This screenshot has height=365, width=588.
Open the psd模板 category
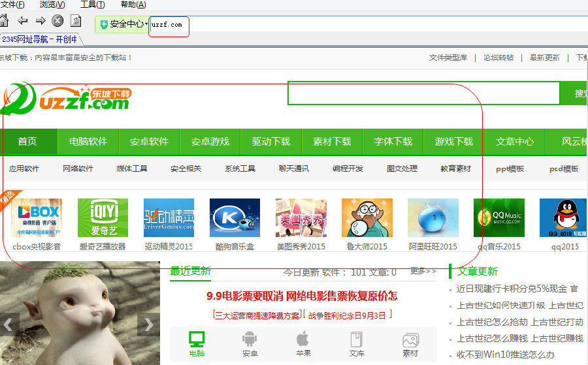(x=564, y=169)
